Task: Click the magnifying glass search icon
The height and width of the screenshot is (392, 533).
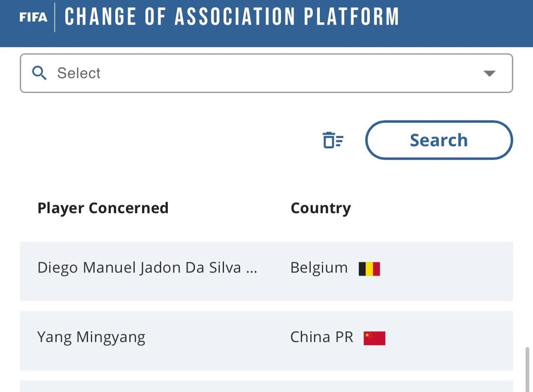Action: pos(39,73)
